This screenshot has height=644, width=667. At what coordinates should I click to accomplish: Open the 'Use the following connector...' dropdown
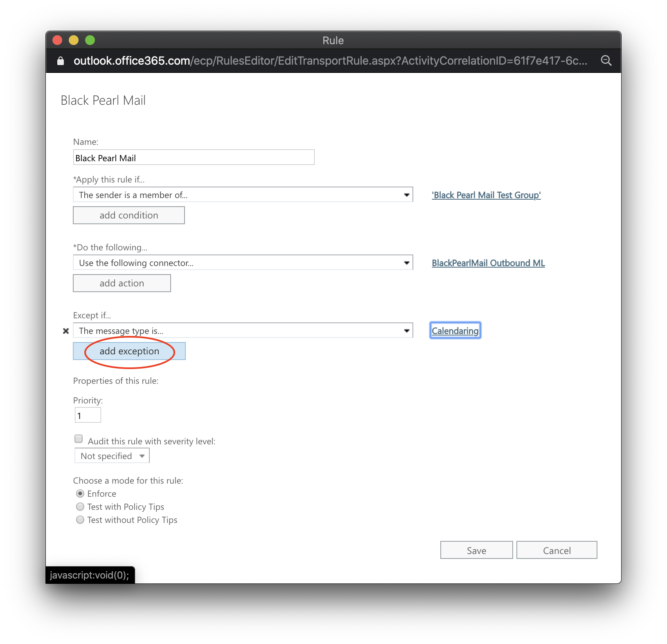(x=243, y=263)
